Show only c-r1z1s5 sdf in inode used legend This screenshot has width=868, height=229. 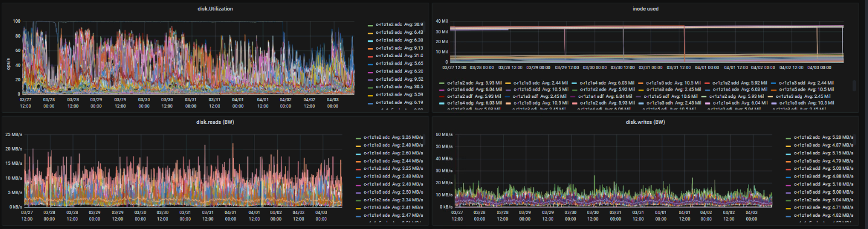point(670,96)
